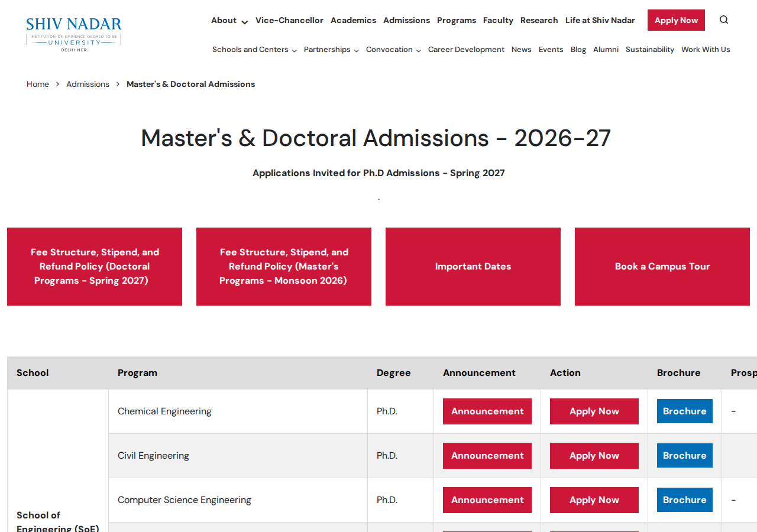Expand the About dropdown menu
The height and width of the screenshot is (532, 757).
coord(229,20)
